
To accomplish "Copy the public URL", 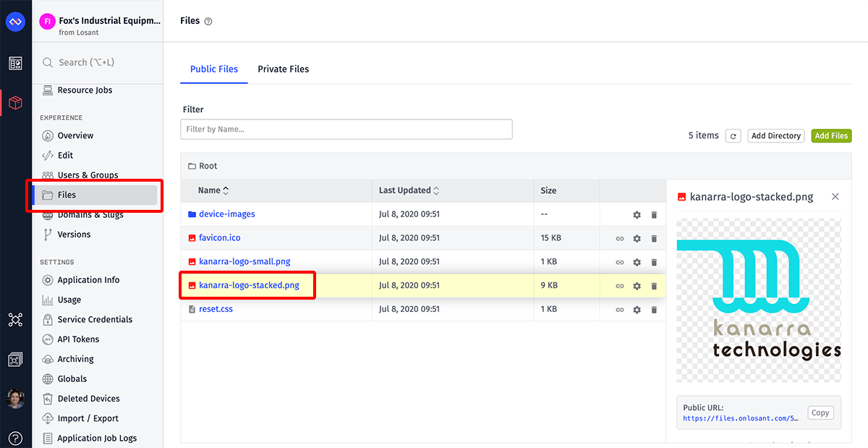I will (x=820, y=413).
